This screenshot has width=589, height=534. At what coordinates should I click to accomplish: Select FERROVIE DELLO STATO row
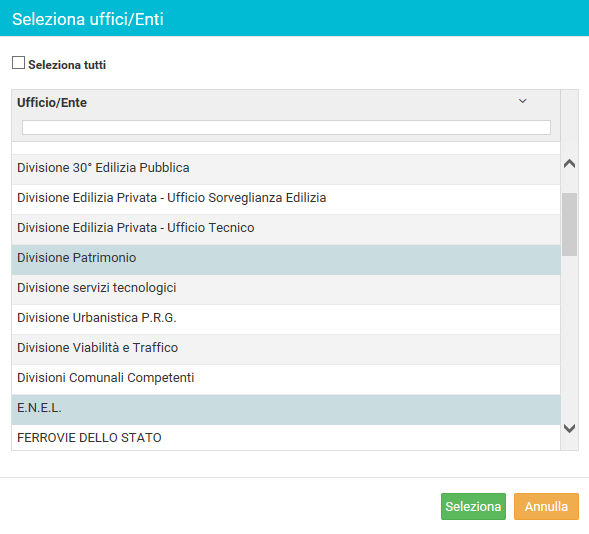pyautogui.click(x=286, y=437)
